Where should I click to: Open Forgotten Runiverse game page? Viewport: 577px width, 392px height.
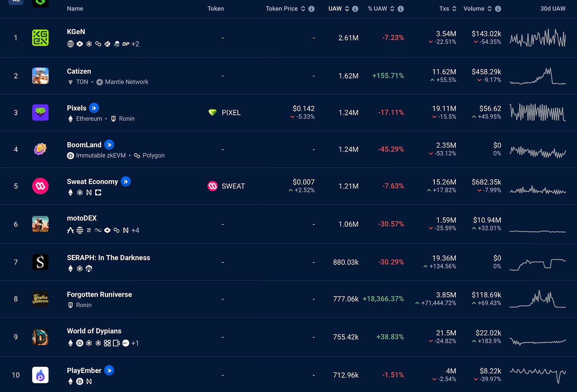coord(99,295)
